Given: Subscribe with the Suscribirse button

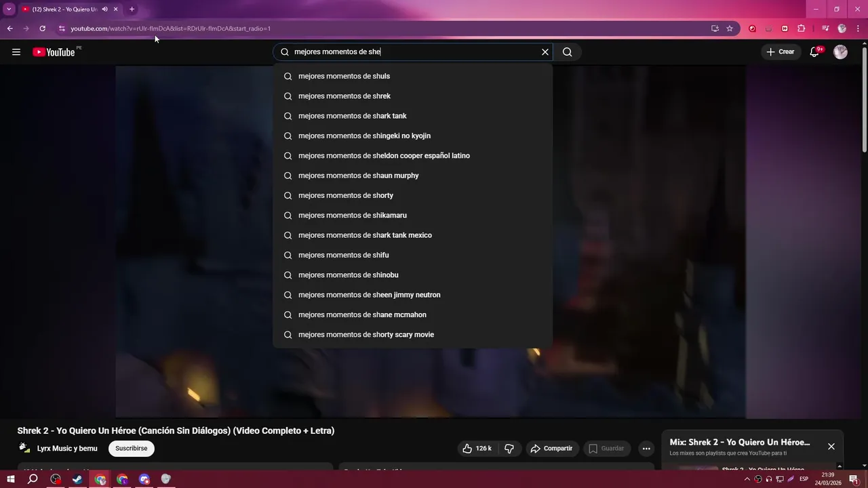Looking at the screenshot, I should tap(132, 449).
